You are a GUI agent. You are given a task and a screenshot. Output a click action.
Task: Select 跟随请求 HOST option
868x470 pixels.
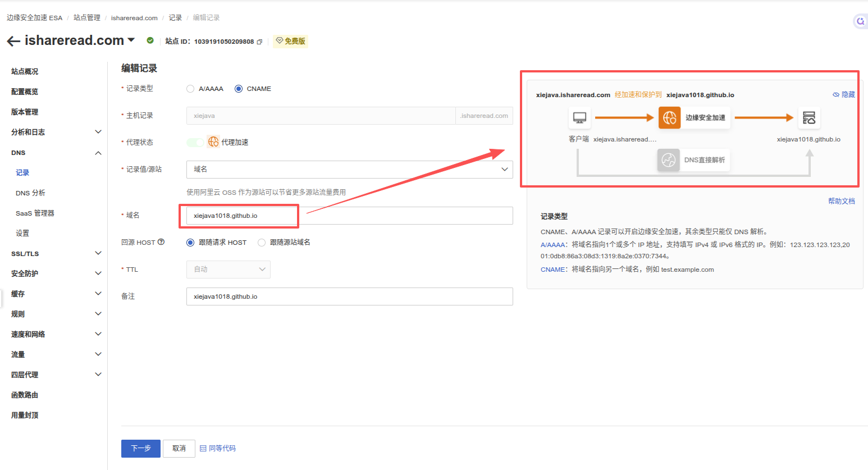point(190,243)
